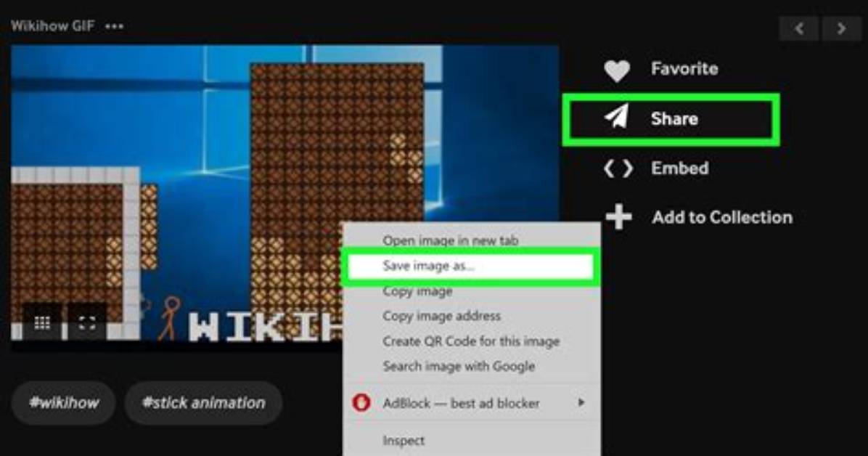Click the grid view icon on the GIF
The width and height of the screenshot is (868, 456).
43,322
